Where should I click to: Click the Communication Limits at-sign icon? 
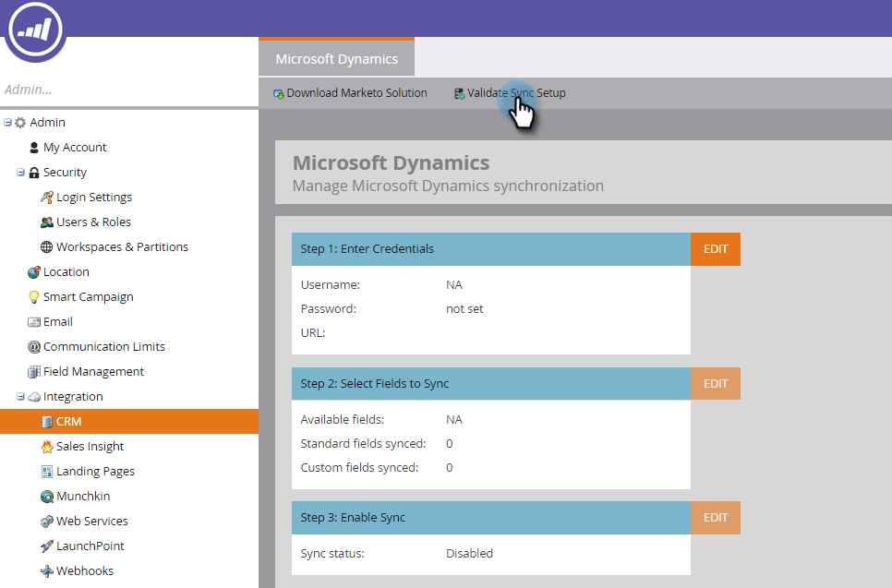(34, 347)
